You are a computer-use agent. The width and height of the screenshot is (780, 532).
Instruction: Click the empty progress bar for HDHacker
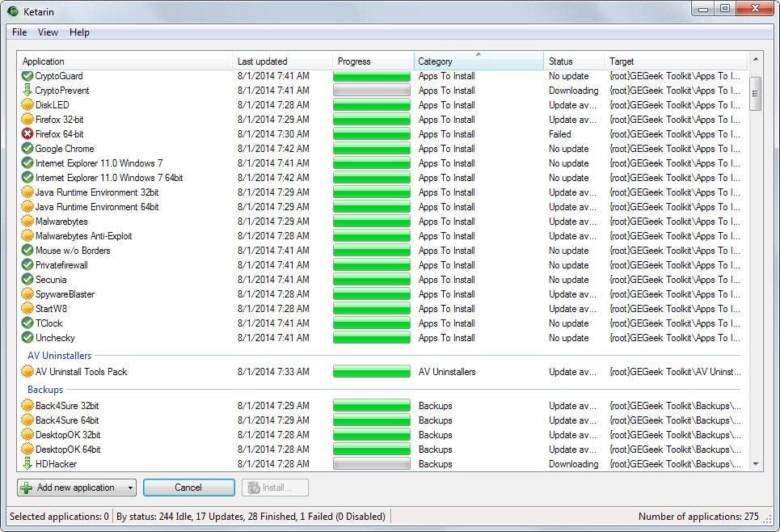(372, 464)
